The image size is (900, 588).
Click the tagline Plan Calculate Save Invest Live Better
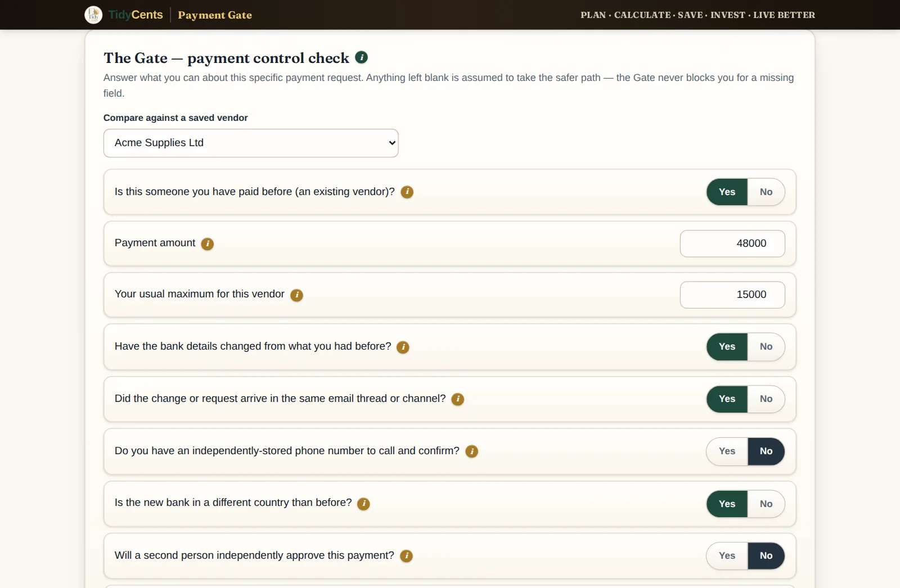pyautogui.click(x=697, y=15)
